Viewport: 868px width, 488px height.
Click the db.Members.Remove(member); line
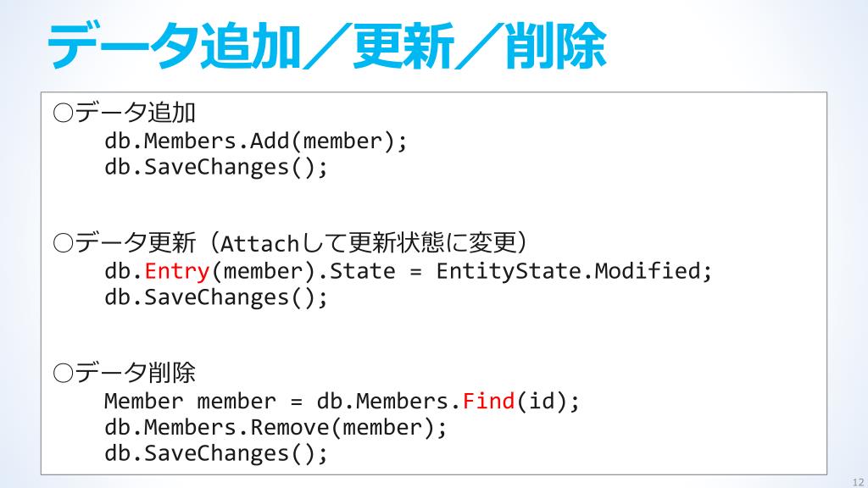(x=275, y=427)
